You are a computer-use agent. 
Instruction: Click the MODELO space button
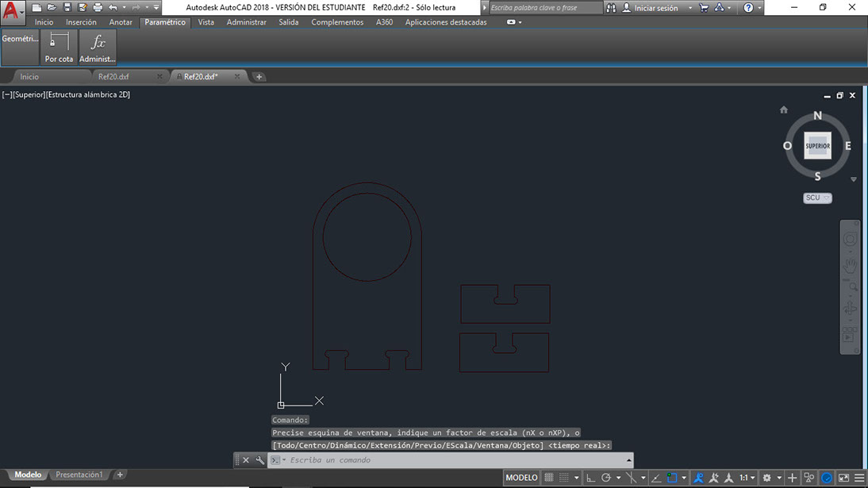pos(521,478)
